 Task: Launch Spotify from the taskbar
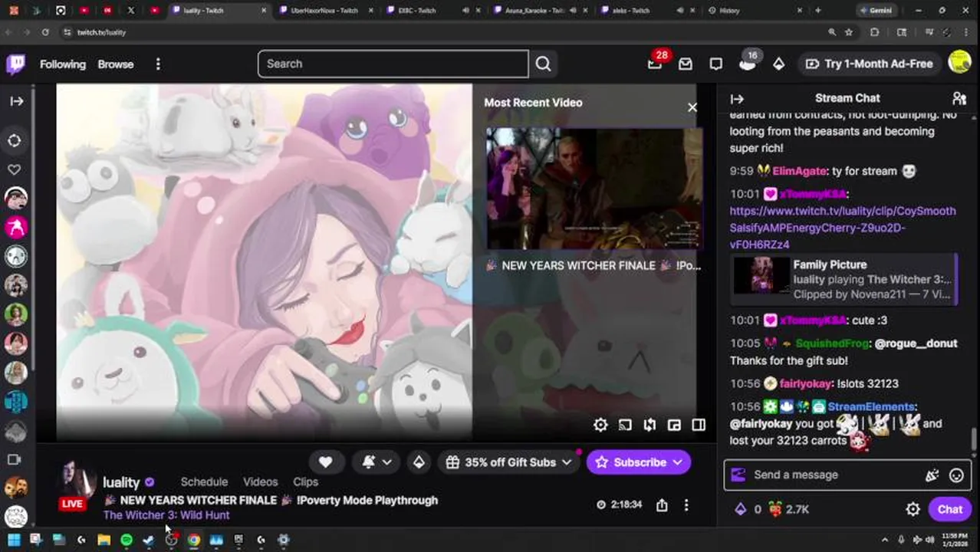point(127,540)
